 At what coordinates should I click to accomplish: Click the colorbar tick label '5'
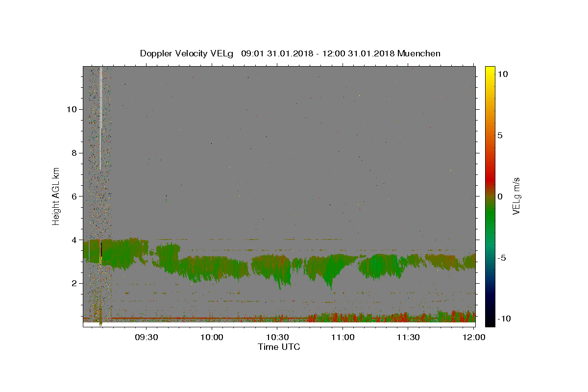point(500,135)
